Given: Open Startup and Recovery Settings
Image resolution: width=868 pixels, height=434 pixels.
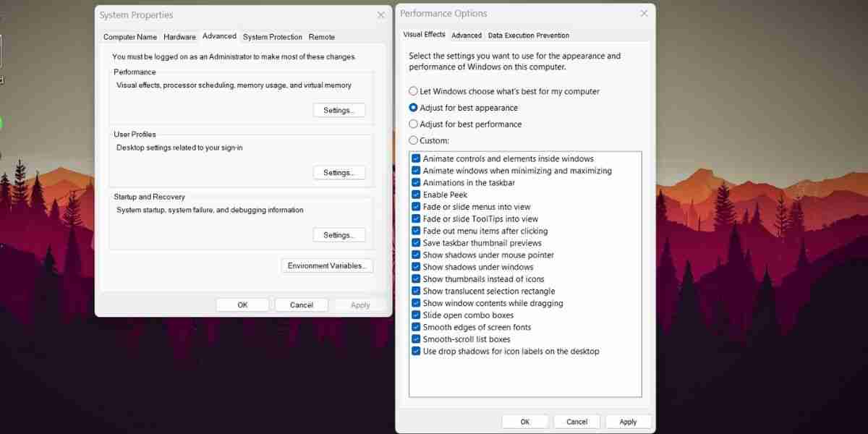Looking at the screenshot, I should (339, 234).
